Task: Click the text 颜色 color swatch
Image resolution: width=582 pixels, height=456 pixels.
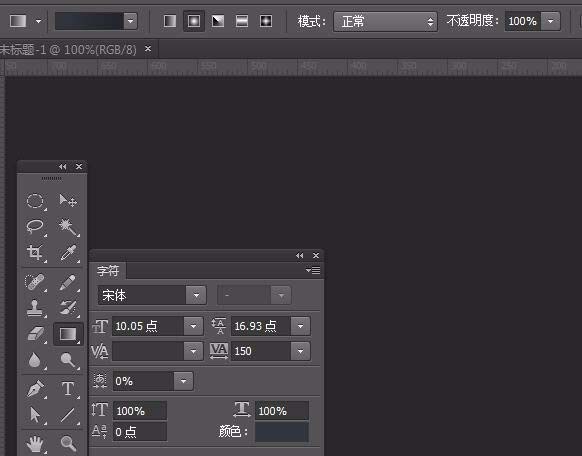Action: (x=282, y=432)
